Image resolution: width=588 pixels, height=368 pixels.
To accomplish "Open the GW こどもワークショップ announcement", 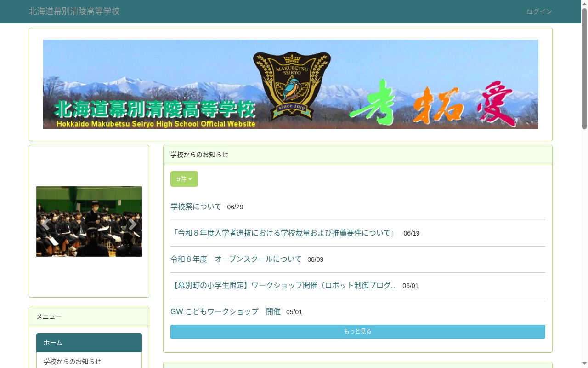I will point(226,312).
